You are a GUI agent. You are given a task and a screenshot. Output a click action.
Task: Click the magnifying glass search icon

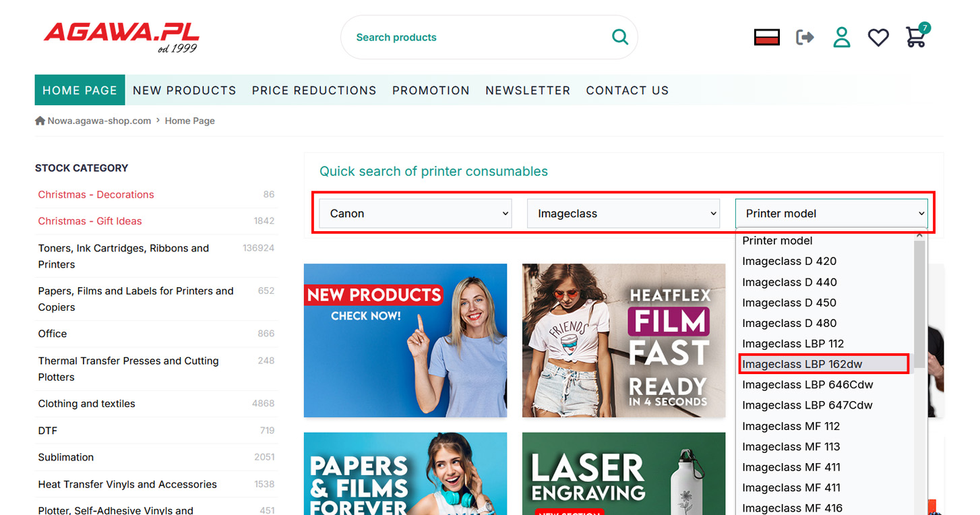coord(619,37)
